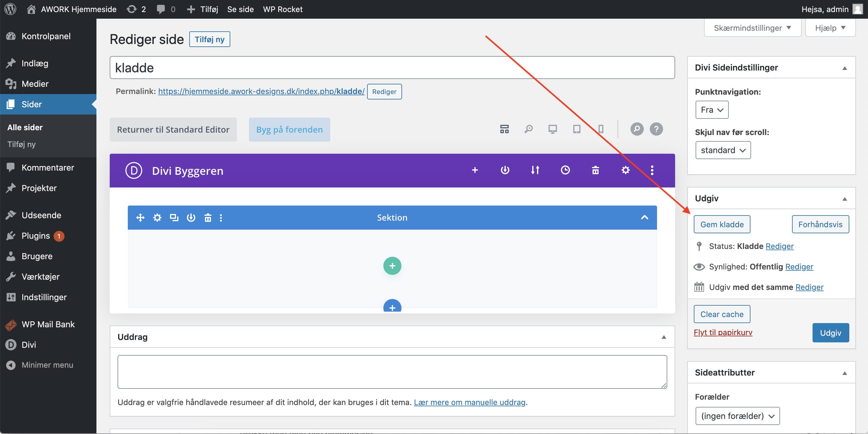Collapse the Divi Sideindstillinger box
The image size is (868, 434).
click(844, 68)
